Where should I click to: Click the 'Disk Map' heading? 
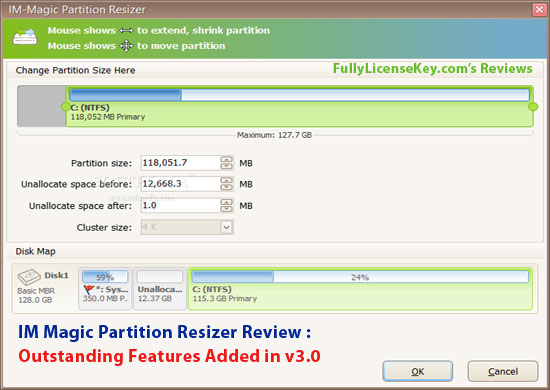click(x=35, y=251)
